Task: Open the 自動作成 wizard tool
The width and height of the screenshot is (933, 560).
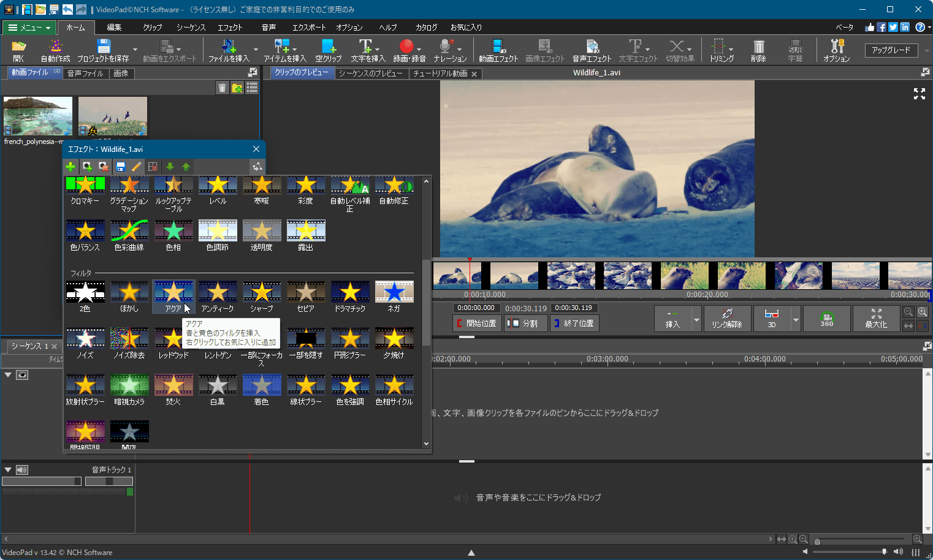Action: coord(55,50)
